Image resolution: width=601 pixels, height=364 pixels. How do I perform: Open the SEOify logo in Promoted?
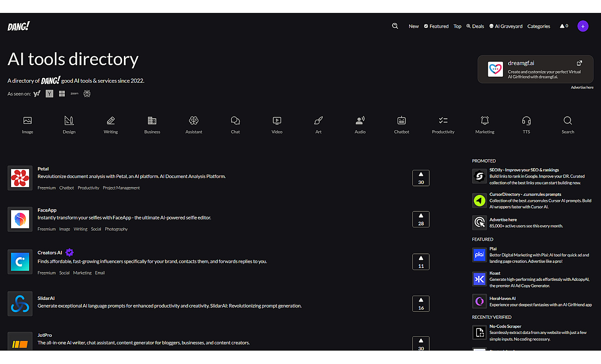479,176
